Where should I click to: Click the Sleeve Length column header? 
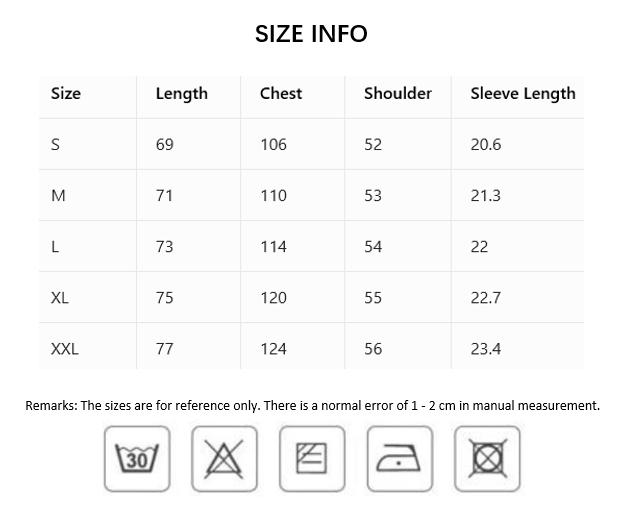pyautogui.click(x=522, y=93)
